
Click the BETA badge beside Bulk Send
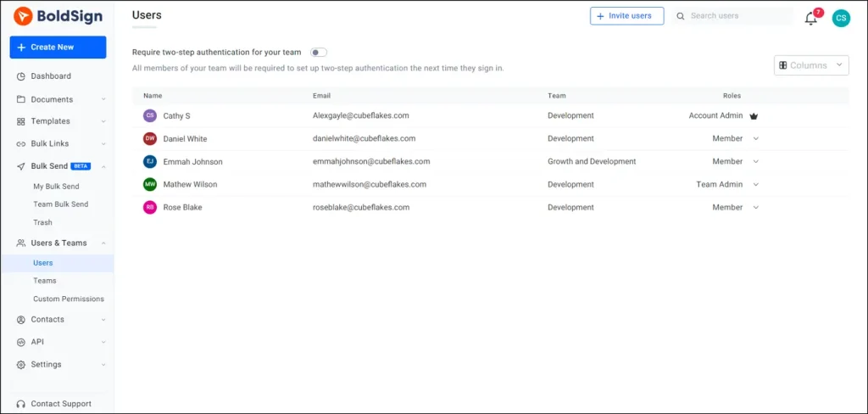[81, 166]
